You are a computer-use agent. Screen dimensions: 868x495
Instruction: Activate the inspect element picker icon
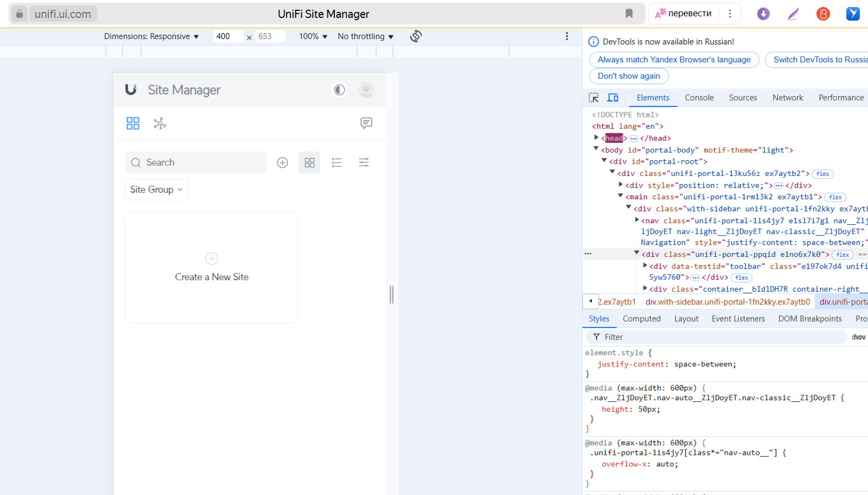coord(594,98)
